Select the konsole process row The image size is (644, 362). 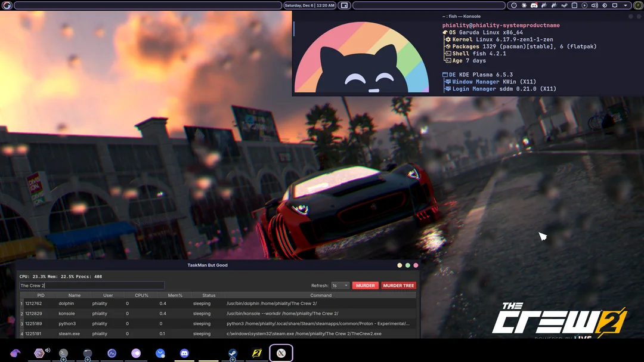click(218, 314)
